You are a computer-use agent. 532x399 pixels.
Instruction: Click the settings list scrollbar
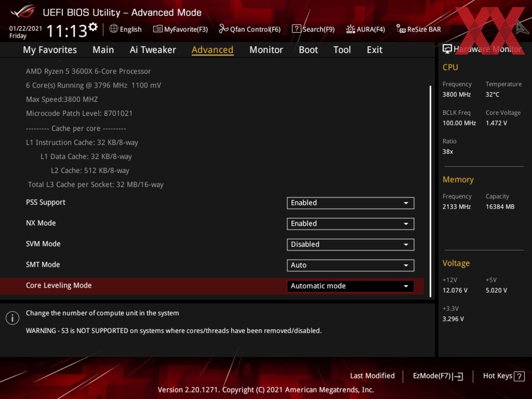click(430, 191)
